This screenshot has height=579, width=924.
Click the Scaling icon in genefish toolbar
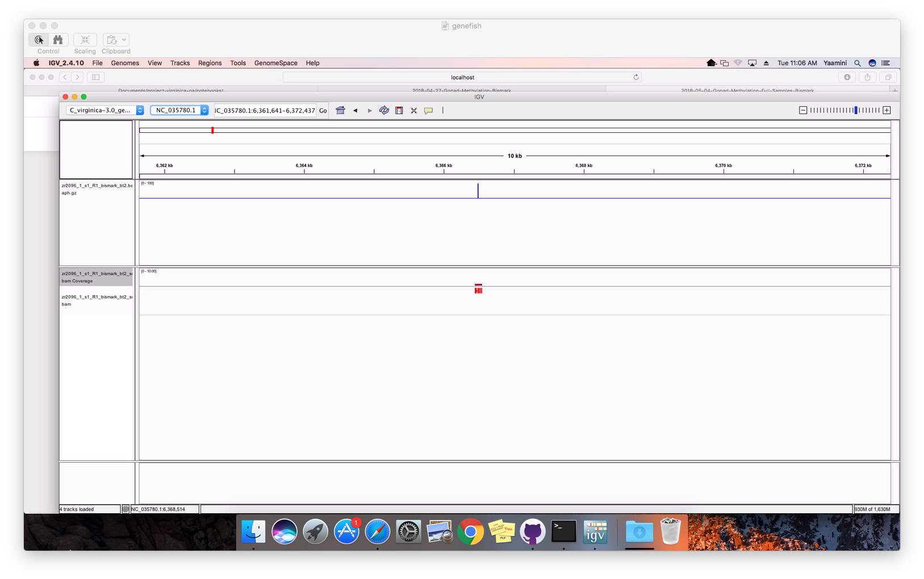click(x=85, y=40)
